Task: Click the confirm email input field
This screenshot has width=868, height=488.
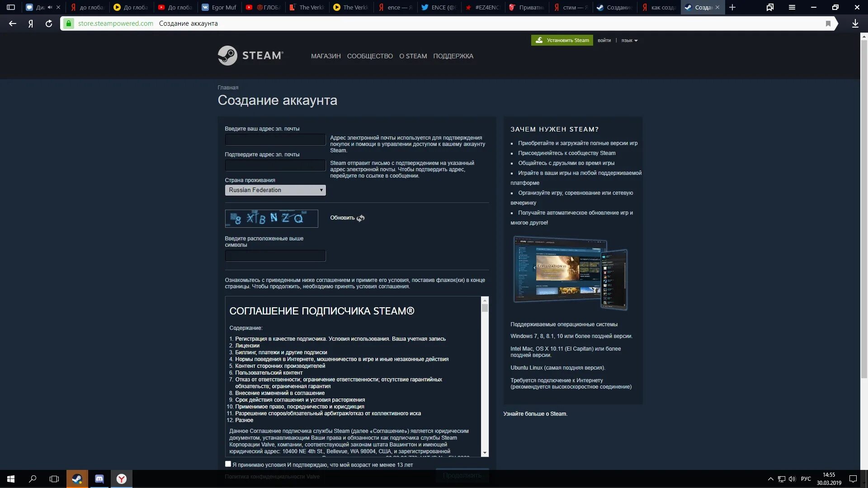Action: pyautogui.click(x=275, y=165)
